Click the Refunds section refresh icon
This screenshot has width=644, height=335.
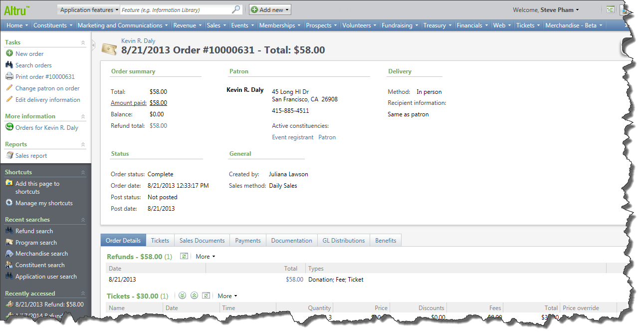click(x=184, y=256)
